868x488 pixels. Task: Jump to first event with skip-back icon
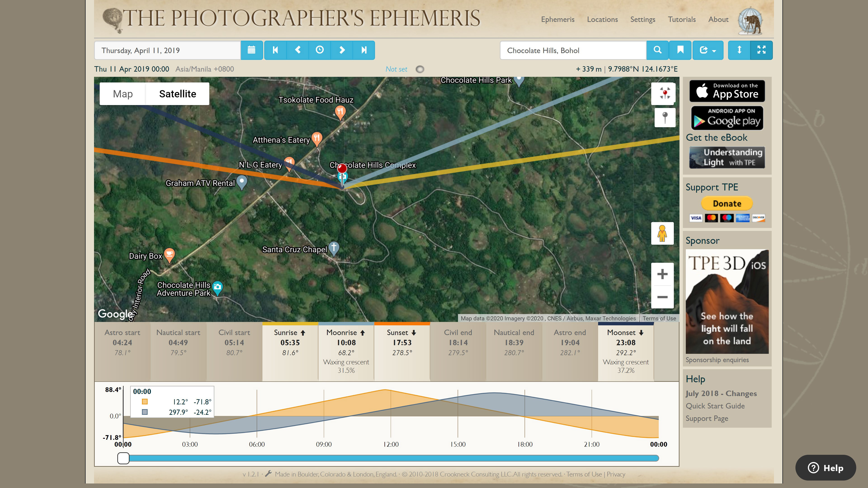coord(275,50)
